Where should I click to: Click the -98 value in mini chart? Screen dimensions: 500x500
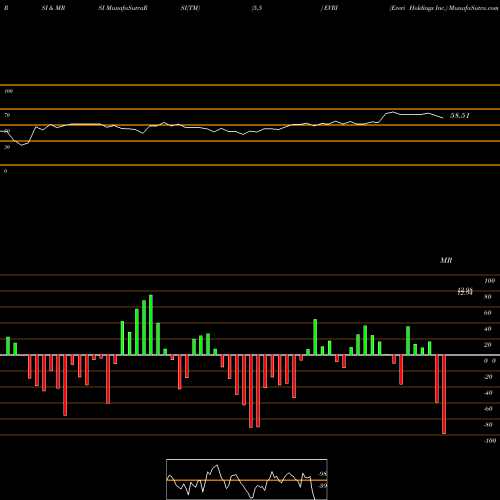322,474
